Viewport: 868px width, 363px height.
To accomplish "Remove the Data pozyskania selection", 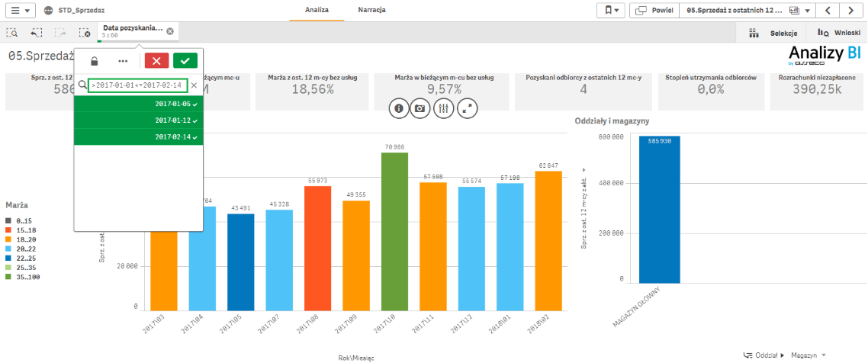I will (x=169, y=31).
